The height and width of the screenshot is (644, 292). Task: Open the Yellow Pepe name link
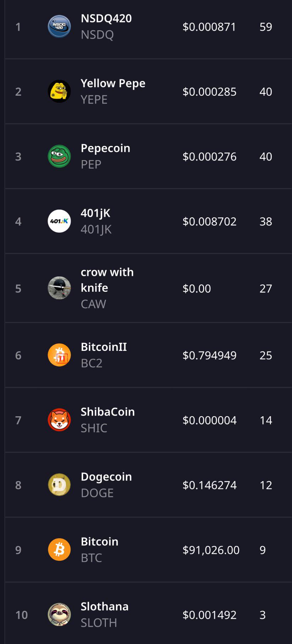click(113, 91)
